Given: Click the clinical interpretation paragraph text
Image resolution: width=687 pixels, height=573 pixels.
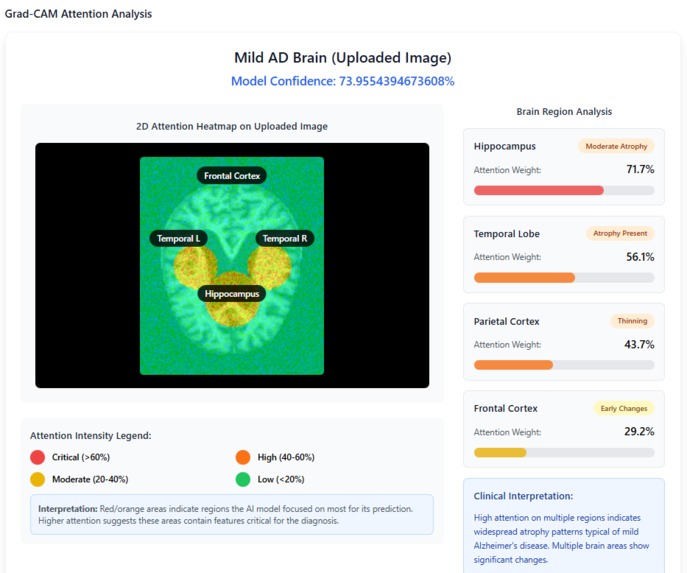Looking at the screenshot, I should [x=561, y=538].
